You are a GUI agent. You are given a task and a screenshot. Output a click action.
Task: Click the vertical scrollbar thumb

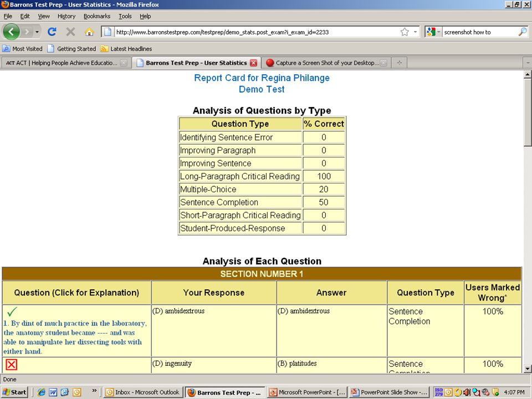tap(528, 112)
